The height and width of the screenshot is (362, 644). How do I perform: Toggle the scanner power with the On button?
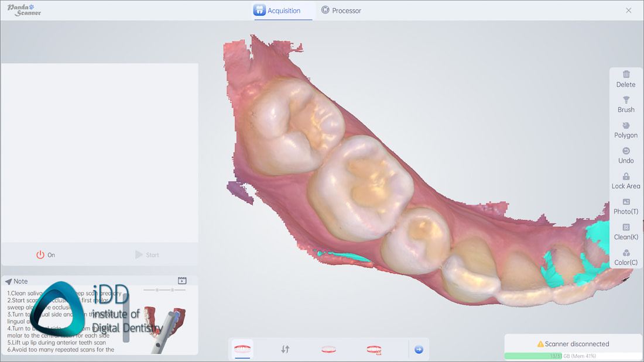(46, 254)
